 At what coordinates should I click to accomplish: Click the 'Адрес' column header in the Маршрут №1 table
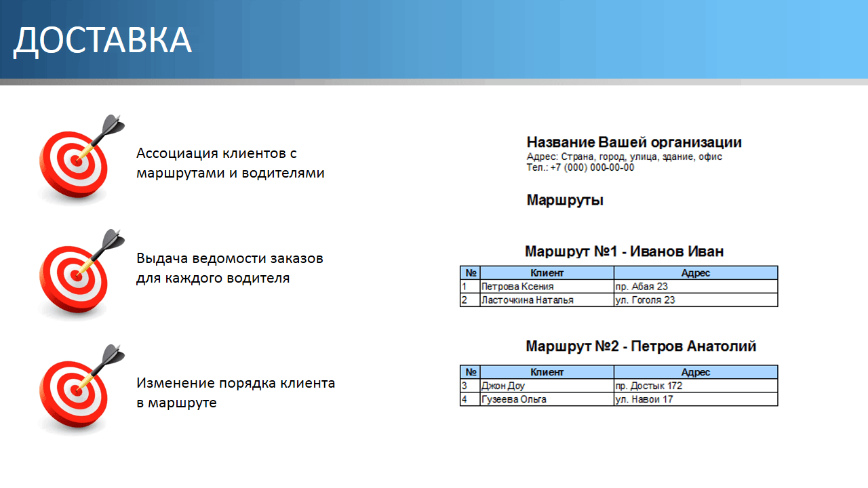pos(696,272)
